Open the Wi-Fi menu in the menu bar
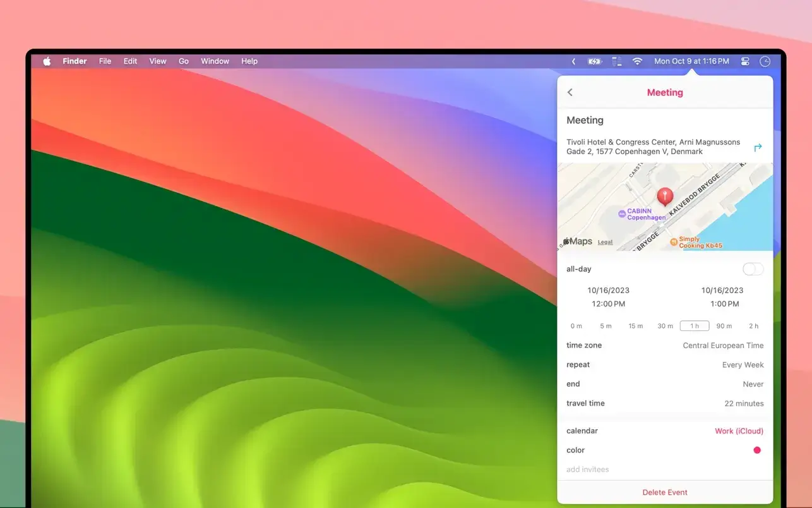This screenshot has width=812, height=508. coord(637,61)
